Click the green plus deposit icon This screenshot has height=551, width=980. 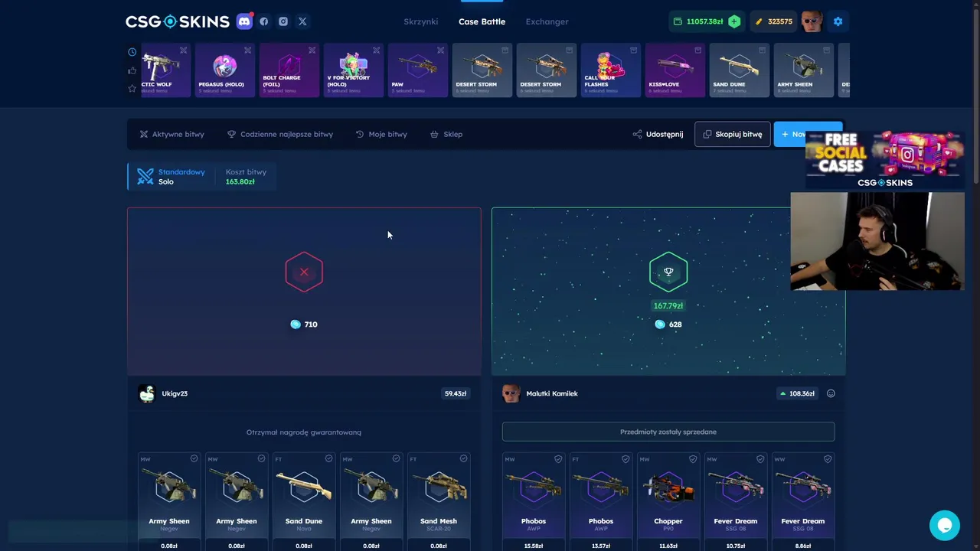pos(734,21)
